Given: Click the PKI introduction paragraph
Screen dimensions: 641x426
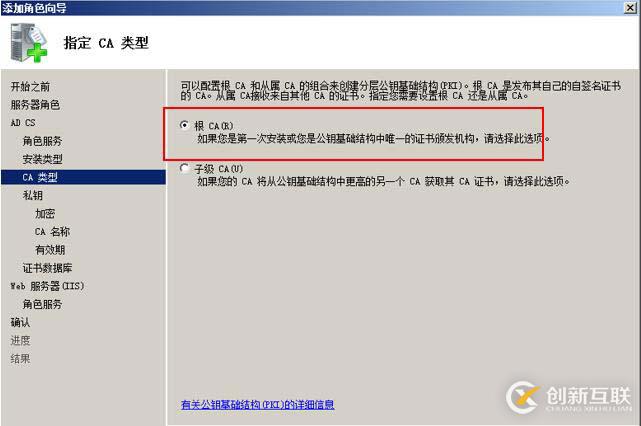Looking at the screenshot, I should (x=401, y=91).
